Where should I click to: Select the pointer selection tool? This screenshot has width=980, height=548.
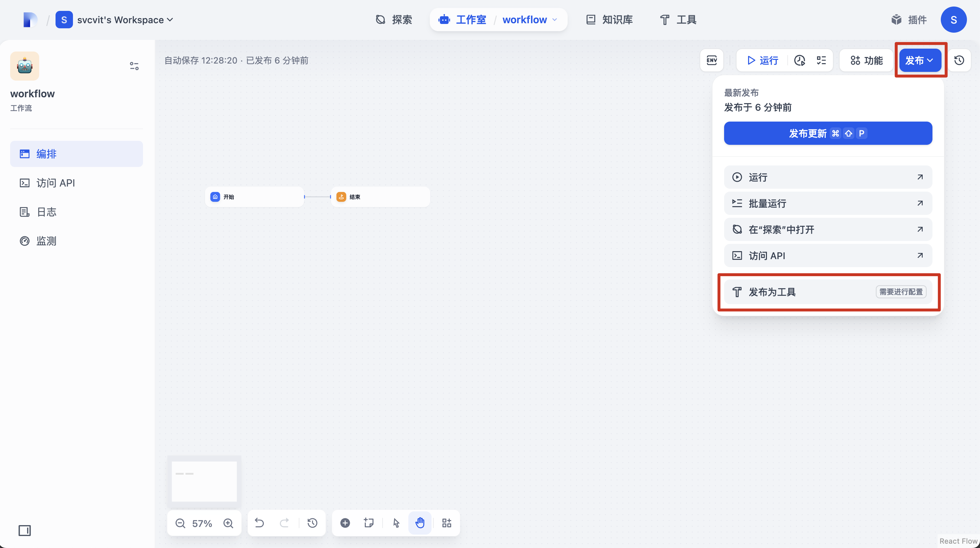coord(396,523)
